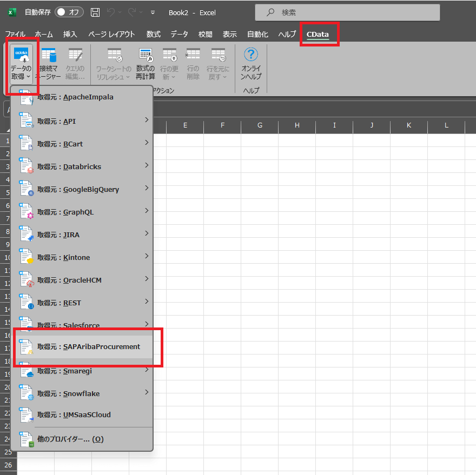Open the Quick Access Toolbar customize dropdown
The image size is (476, 475).
[153, 12]
